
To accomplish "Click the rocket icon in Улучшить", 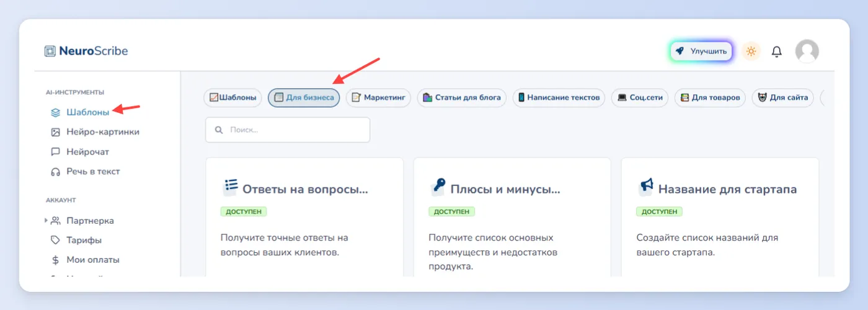I will (x=680, y=51).
